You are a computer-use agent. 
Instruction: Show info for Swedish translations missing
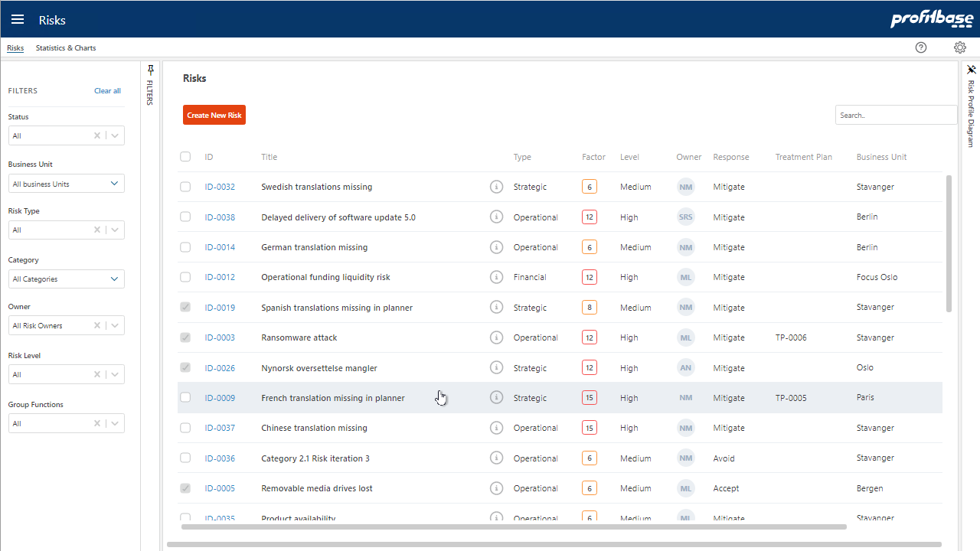496,187
